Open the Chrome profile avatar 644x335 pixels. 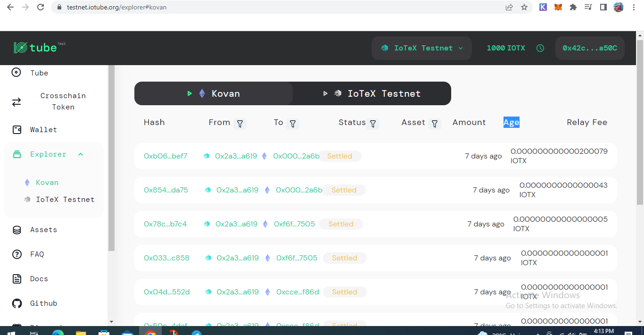pos(619,7)
